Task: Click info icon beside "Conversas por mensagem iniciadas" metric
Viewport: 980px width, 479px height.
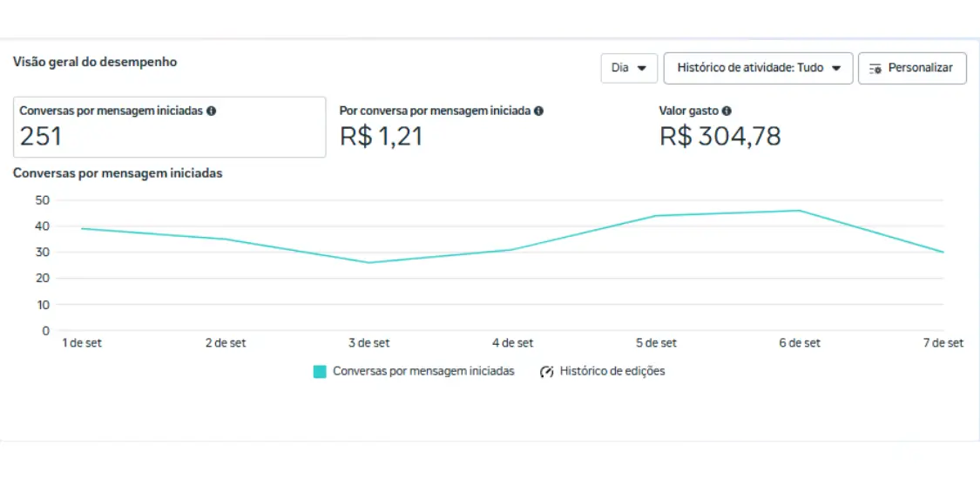Action: 212,111
